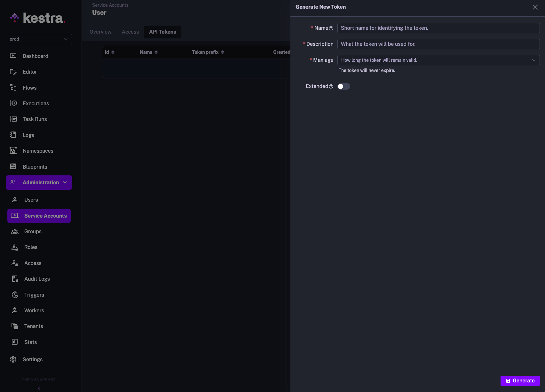Sort the table by Token prefix
545x392 pixels.
pos(208,52)
